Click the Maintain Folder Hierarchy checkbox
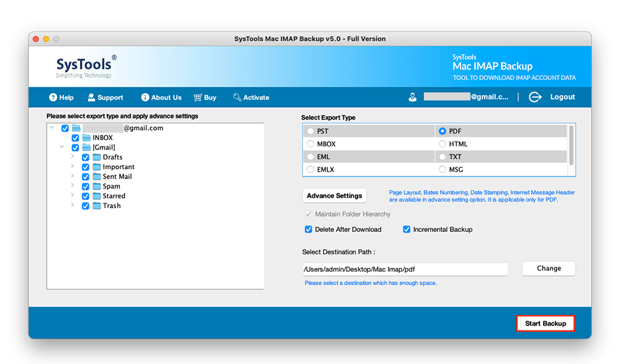Image resolution: width=620 pixels, height=364 pixels. pyautogui.click(x=308, y=214)
